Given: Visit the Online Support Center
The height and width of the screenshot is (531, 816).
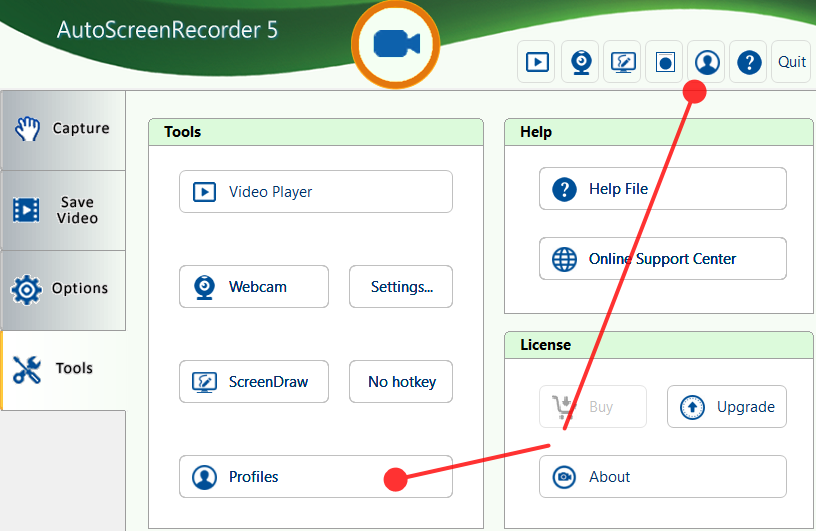Looking at the screenshot, I should click(662, 259).
